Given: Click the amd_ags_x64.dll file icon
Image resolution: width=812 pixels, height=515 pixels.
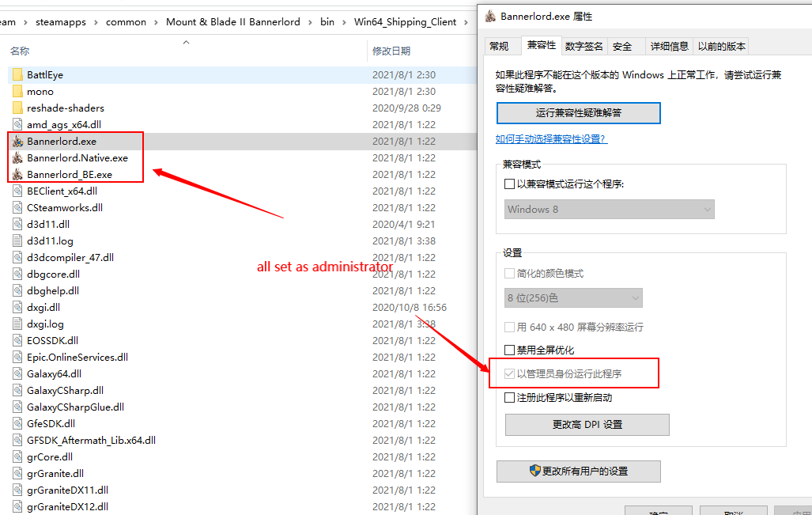Looking at the screenshot, I should (17, 124).
